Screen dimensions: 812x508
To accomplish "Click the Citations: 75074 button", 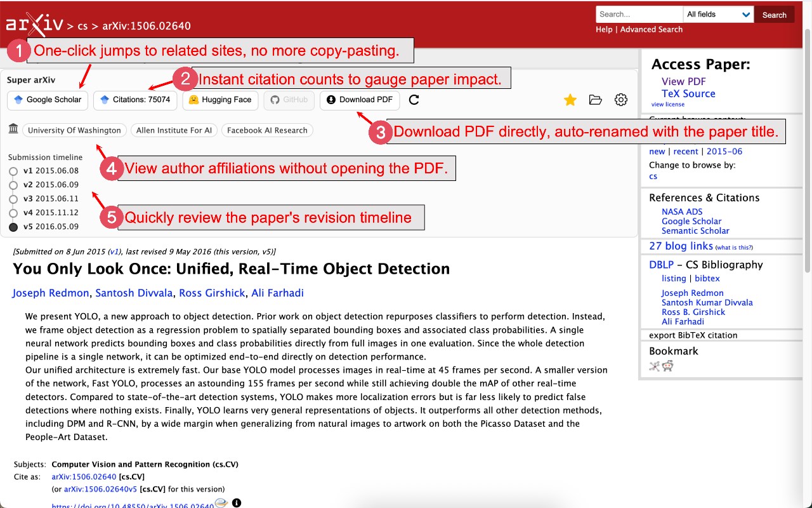I will click(x=136, y=100).
